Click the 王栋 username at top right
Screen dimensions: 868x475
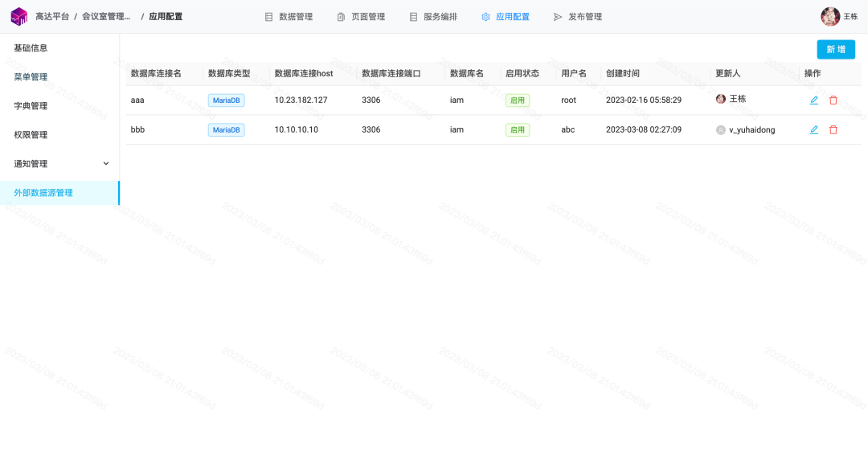pos(850,17)
